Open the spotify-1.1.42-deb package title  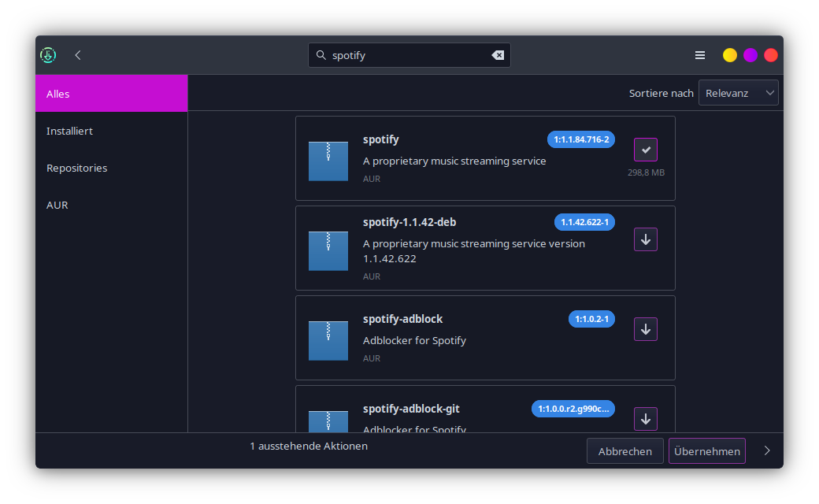[x=409, y=222]
